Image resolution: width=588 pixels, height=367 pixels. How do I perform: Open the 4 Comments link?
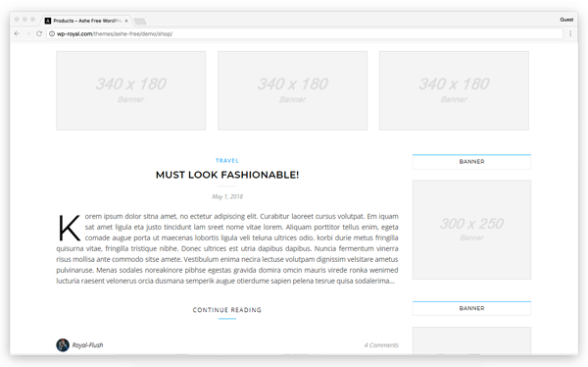coord(381,344)
